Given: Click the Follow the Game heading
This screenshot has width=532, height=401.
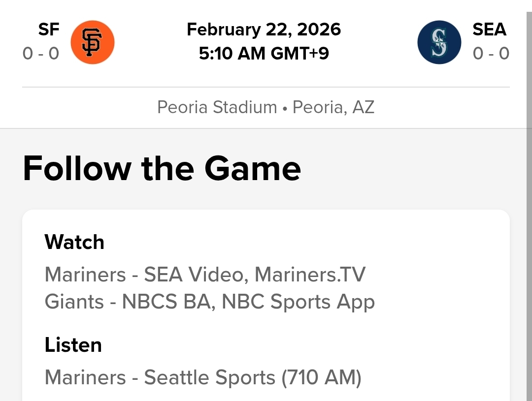Looking at the screenshot, I should pyautogui.click(x=162, y=168).
